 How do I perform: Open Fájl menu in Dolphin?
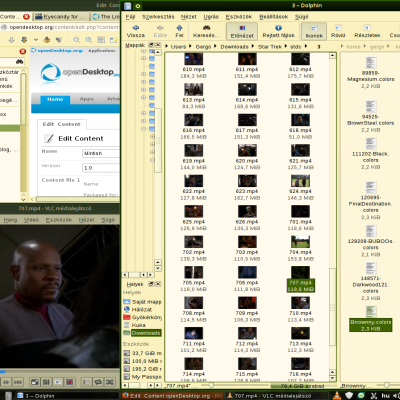point(130,17)
